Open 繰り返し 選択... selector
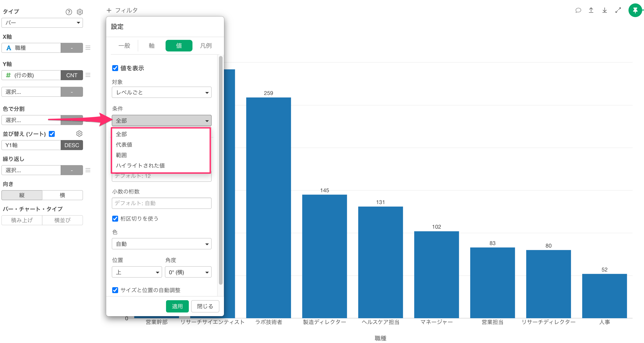The height and width of the screenshot is (343, 644). coord(31,170)
